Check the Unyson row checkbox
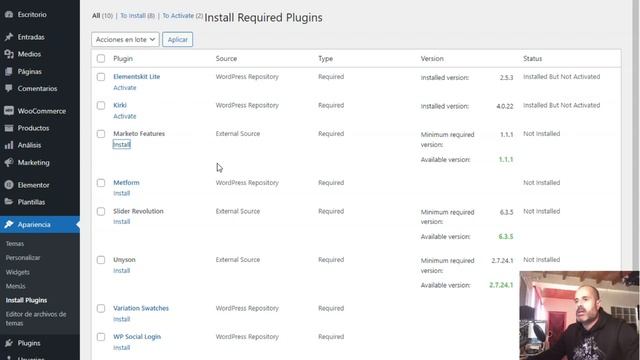 pyautogui.click(x=101, y=260)
